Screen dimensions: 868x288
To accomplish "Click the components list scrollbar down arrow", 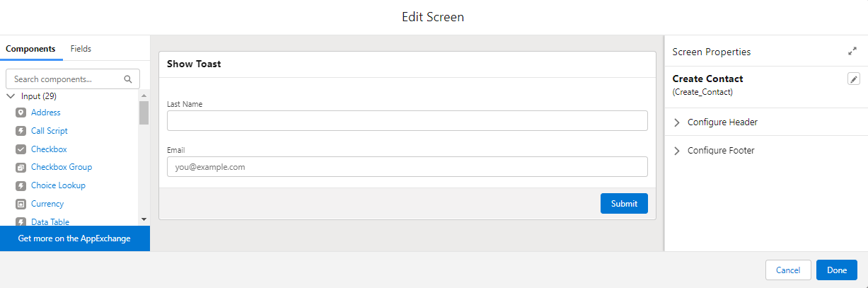I will [x=144, y=219].
